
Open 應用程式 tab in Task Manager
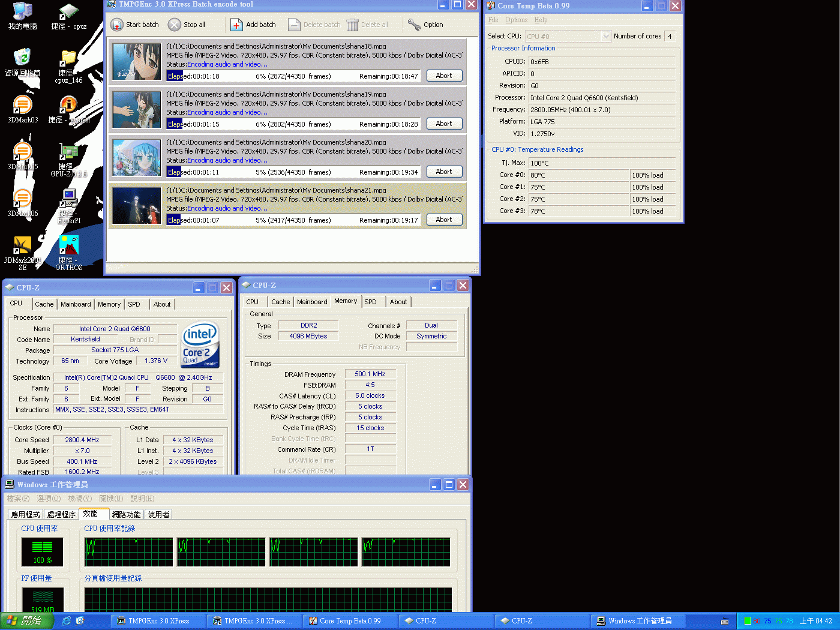[25, 514]
